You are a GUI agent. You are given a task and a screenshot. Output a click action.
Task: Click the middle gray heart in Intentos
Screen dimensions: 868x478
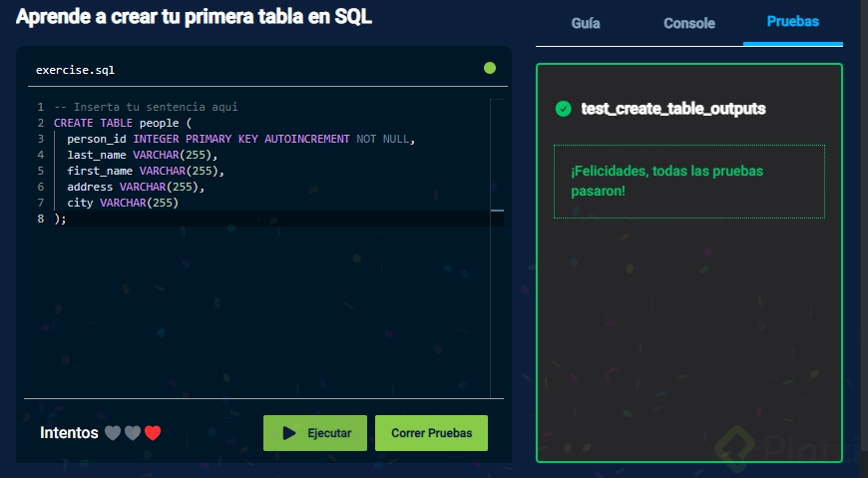click(x=133, y=433)
